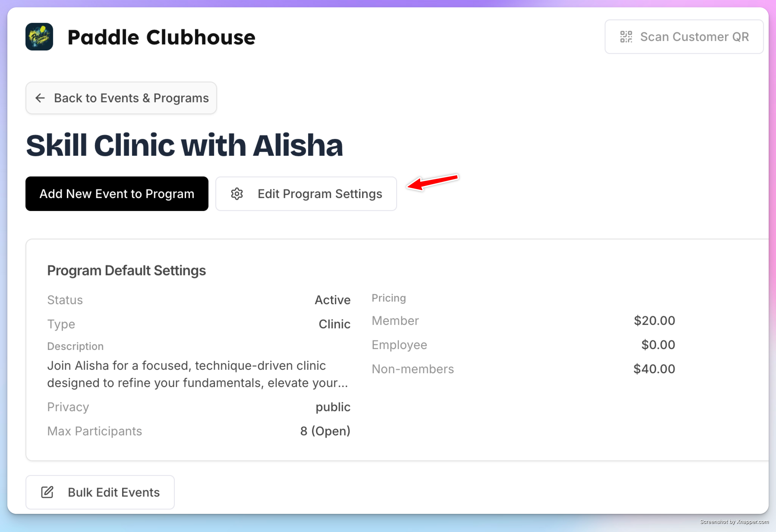Click the back arrow icon
Viewport: 776px width, 532px height.
pos(40,98)
